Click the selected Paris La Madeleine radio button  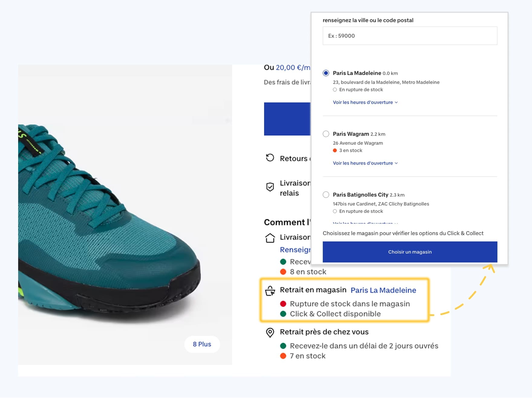pyautogui.click(x=326, y=73)
